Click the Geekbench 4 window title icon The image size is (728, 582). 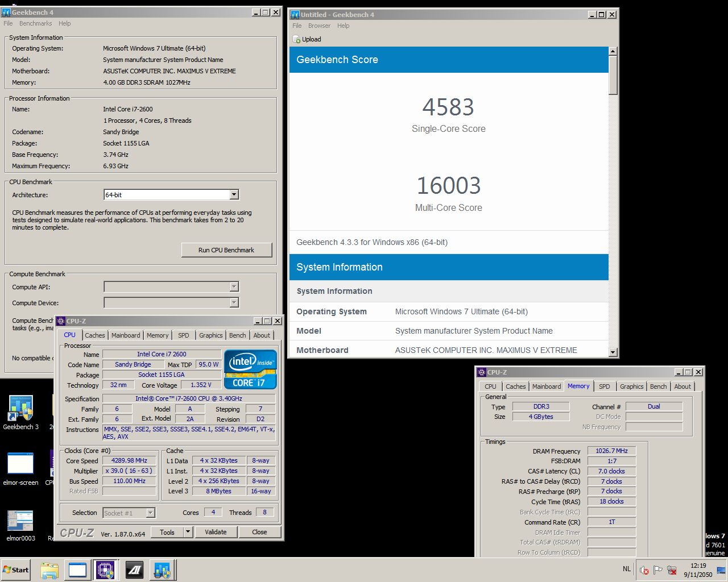6,12
